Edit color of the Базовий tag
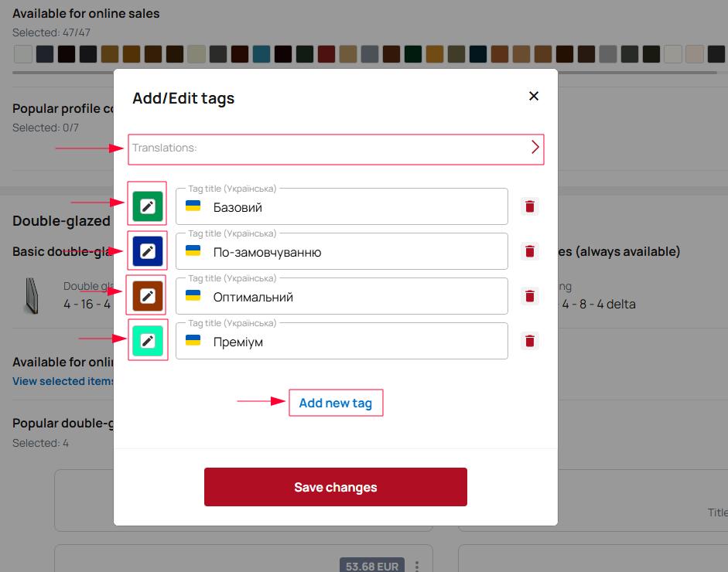Image resolution: width=728 pixels, height=572 pixels. pos(147,206)
